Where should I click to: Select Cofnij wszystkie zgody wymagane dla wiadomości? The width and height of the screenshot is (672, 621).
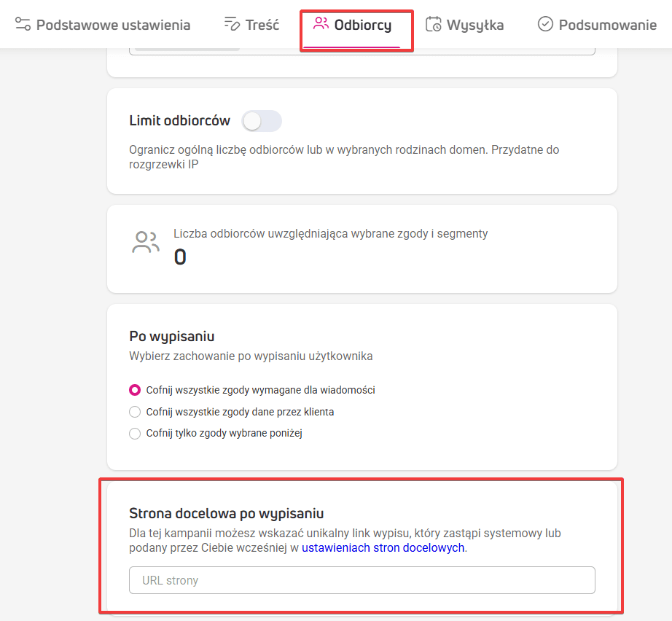(x=135, y=390)
